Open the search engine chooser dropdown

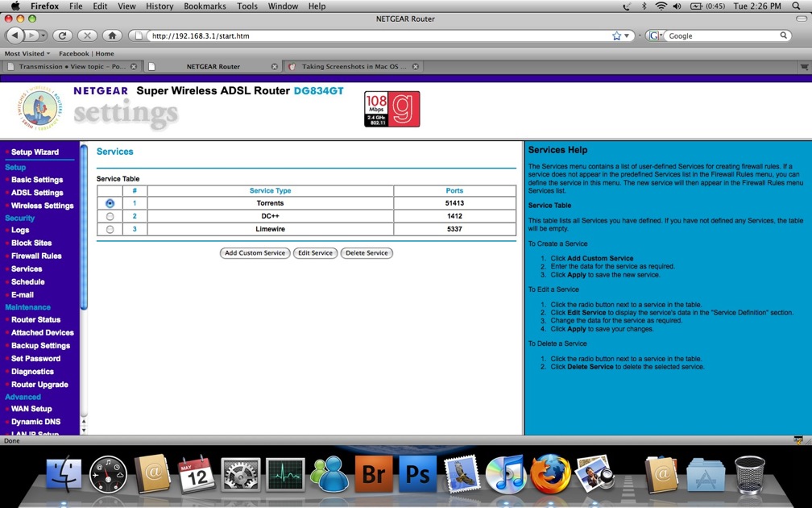pyautogui.click(x=656, y=35)
